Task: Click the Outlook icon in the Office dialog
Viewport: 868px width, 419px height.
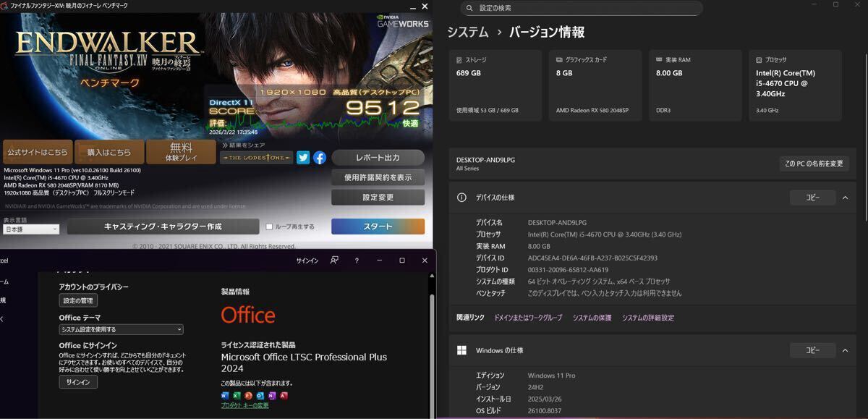Action: (x=260, y=395)
